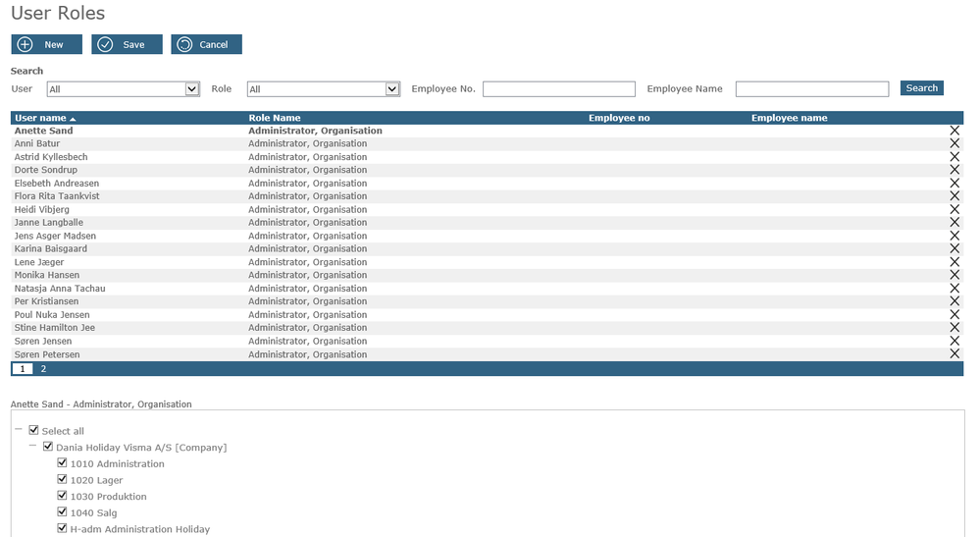Image resolution: width=980 pixels, height=537 pixels.
Task: Delete Janne Langballe role row
Action: pos(954,222)
